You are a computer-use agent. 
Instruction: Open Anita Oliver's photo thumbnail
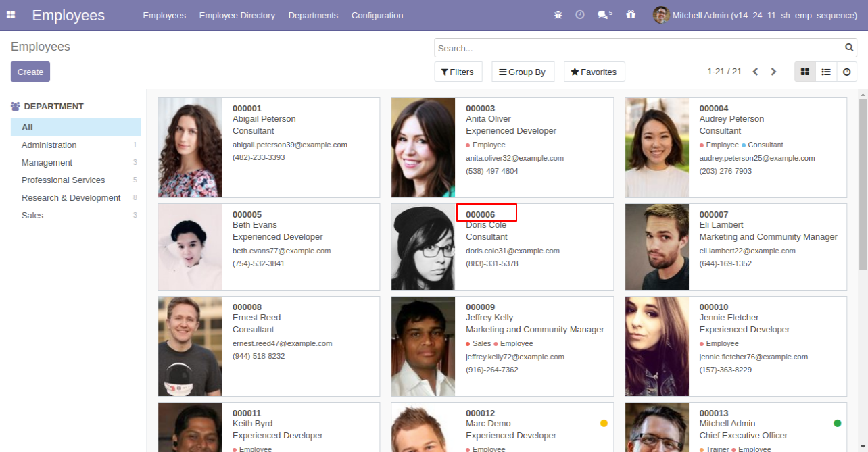423,147
